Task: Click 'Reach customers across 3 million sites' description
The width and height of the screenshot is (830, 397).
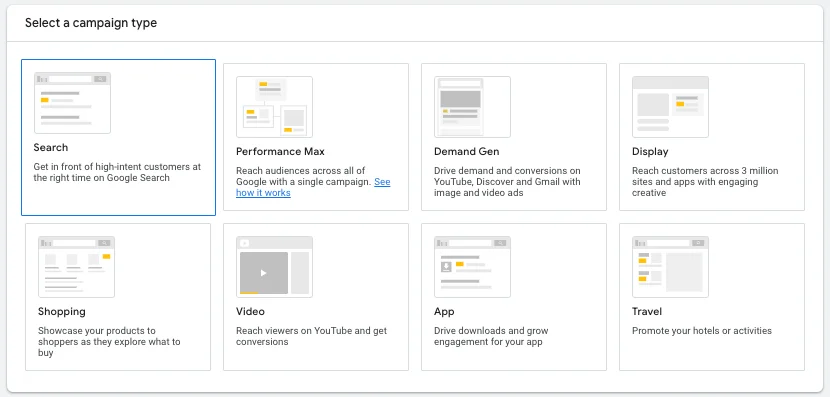Action: point(705,182)
